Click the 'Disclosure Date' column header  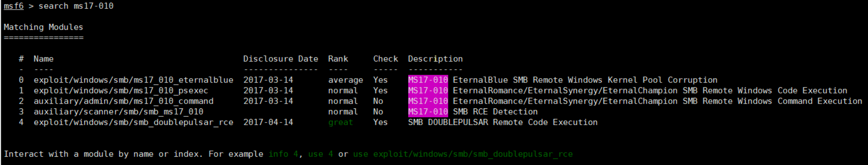(x=281, y=59)
